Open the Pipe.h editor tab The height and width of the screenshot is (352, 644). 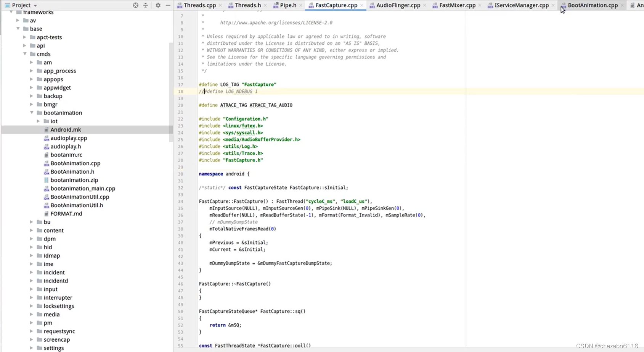[x=289, y=5]
